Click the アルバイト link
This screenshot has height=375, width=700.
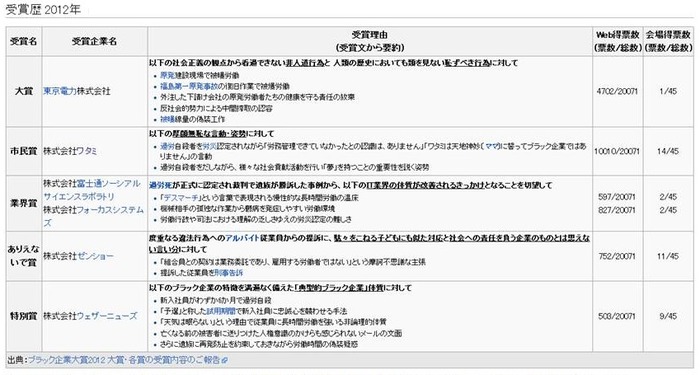[x=242, y=238]
